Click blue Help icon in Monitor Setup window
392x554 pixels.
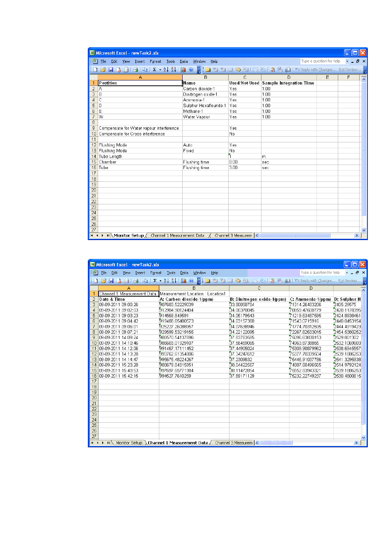click(x=191, y=70)
